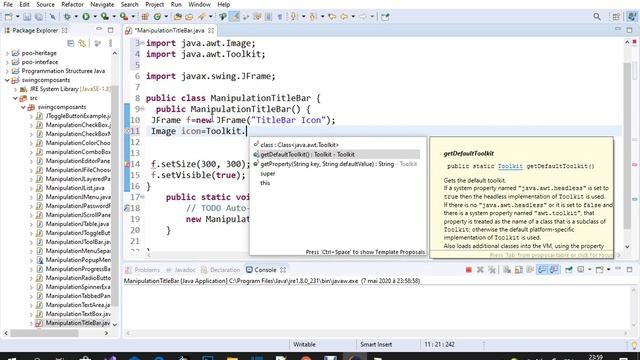Click the Windows taskbar clock
640x360 pixels.
(596, 357)
